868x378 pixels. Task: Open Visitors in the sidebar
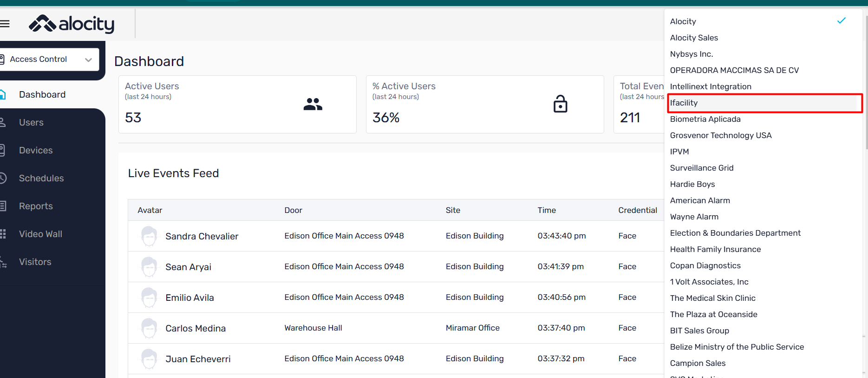tap(35, 262)
